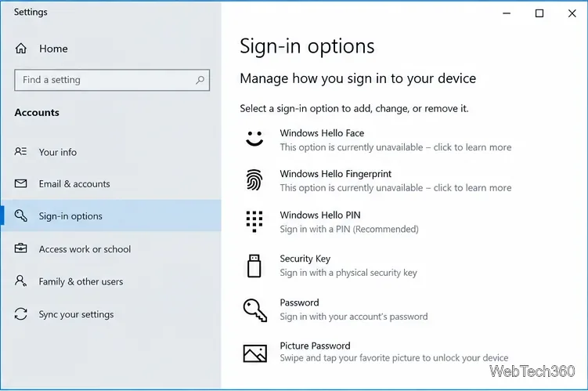Click 'Sign in with a PIN (Recommended)' text
588x391 pixels.
349,229
